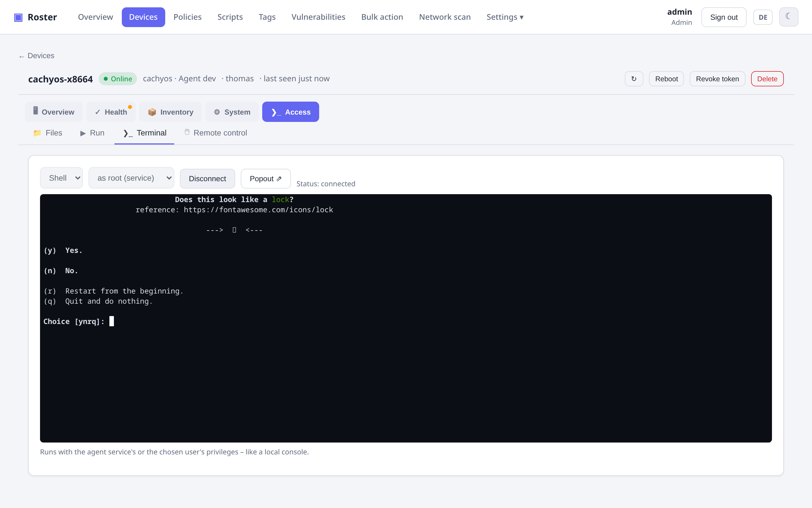
Task: Open the Health tab
Action: pyautogui.click(x=111, y=112)
